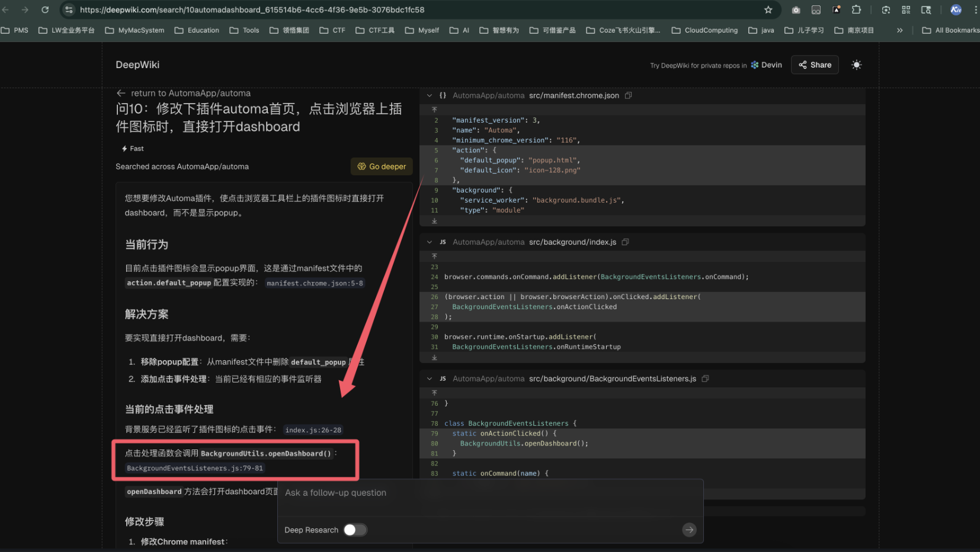Screen dimensions: 980x552
Task: Show more bookmarks with the double chevron
Action: (899, 30)
